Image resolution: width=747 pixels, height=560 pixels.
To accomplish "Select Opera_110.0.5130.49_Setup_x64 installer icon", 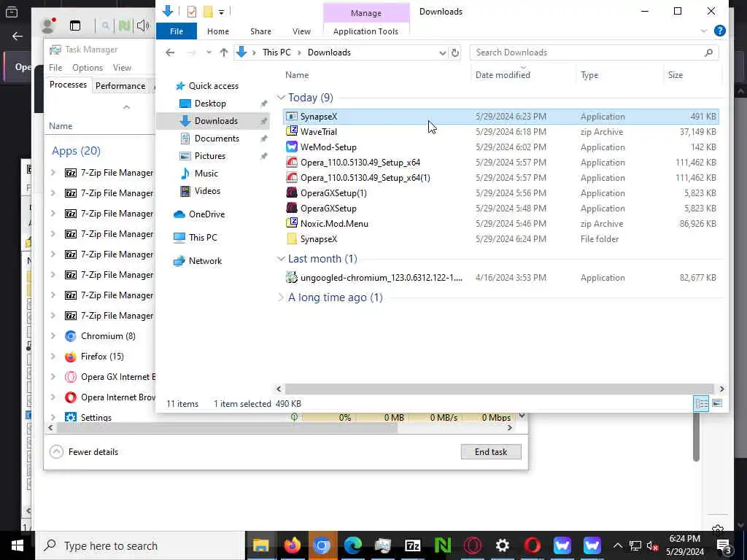I will point(292,163).
